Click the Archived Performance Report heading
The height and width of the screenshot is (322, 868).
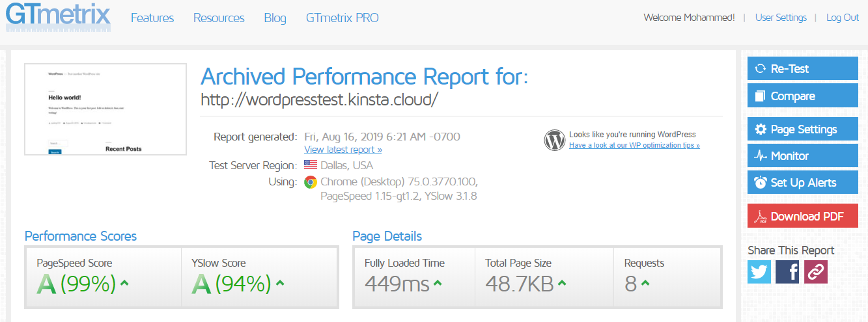click(364, 77)
